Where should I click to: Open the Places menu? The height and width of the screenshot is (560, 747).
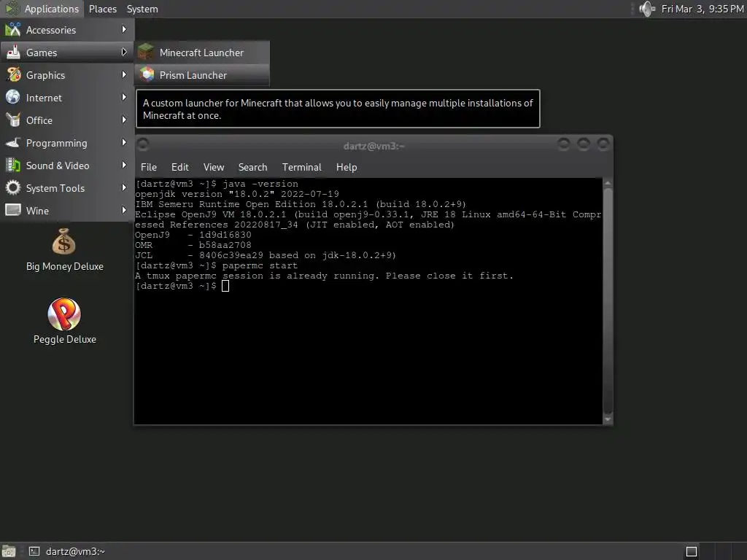(103, 9)
